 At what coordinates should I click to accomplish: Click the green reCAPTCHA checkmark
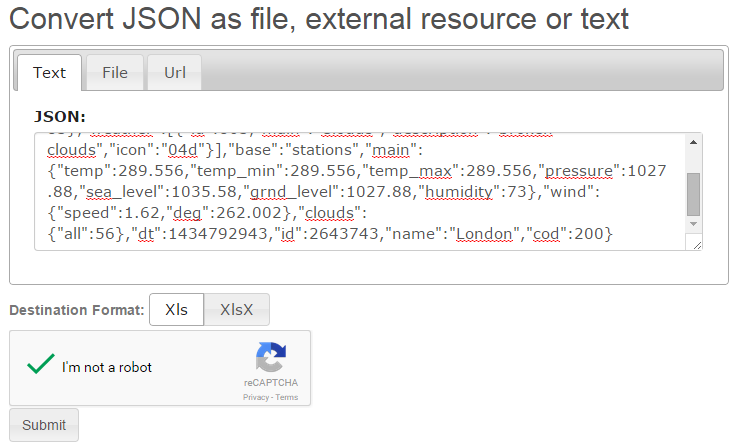41,364
